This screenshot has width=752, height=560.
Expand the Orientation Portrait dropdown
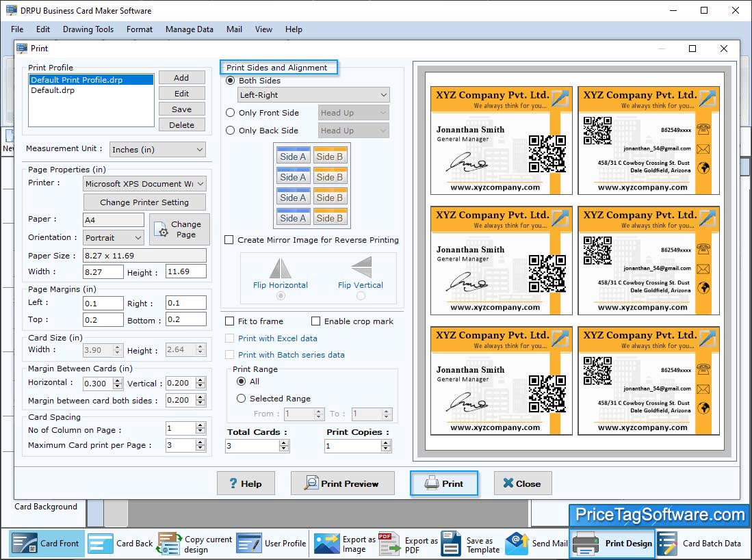pos(113,237)
